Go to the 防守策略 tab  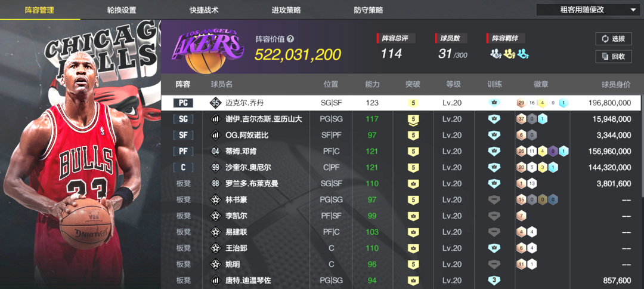[369, 10]
